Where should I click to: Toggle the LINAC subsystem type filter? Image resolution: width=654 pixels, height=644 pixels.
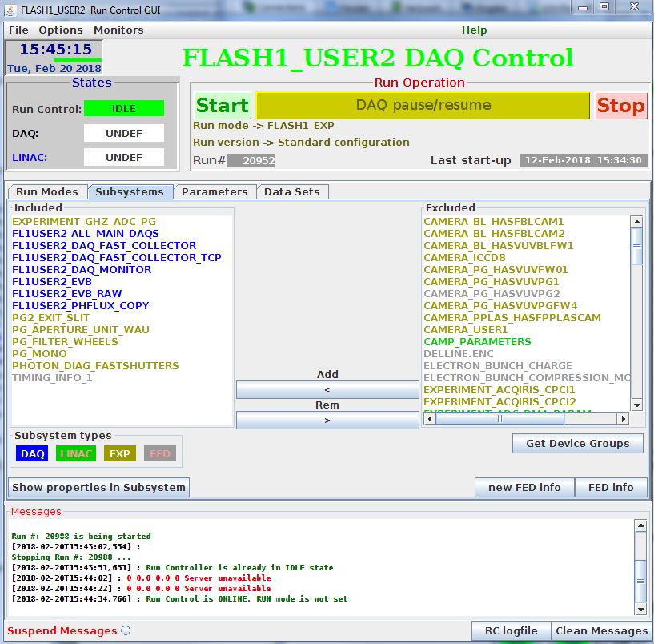76,454
